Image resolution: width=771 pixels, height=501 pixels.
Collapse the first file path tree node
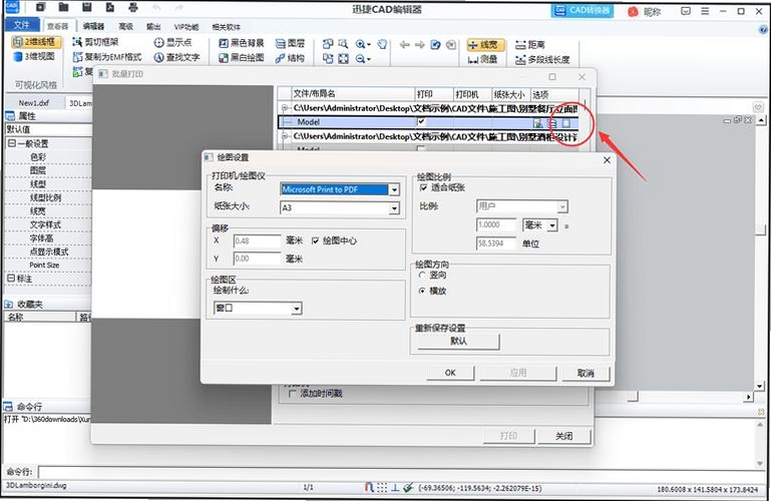[284, 108]
